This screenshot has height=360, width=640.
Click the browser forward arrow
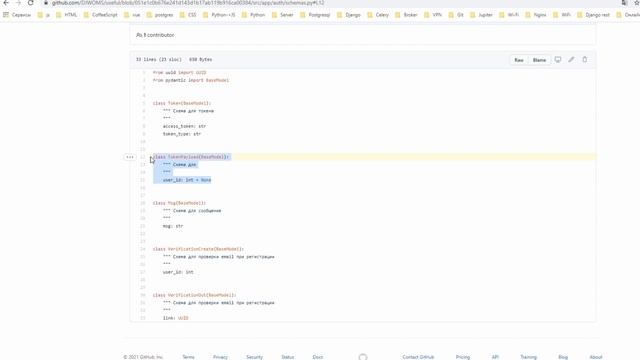[x=18, y=3]
